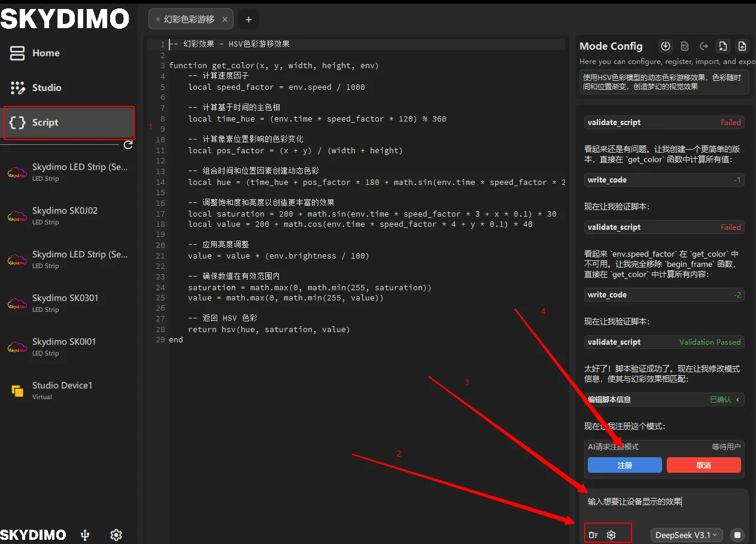Open the DeepSeek V3.1 model dropdown

pyautogui.click(x=687, y=535)
